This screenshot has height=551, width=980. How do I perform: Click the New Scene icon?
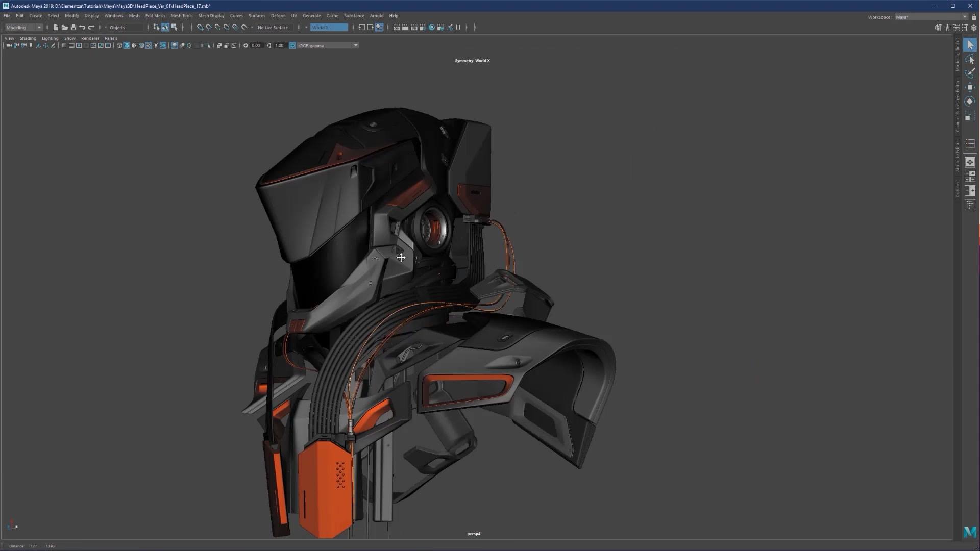tap(56, 28)
